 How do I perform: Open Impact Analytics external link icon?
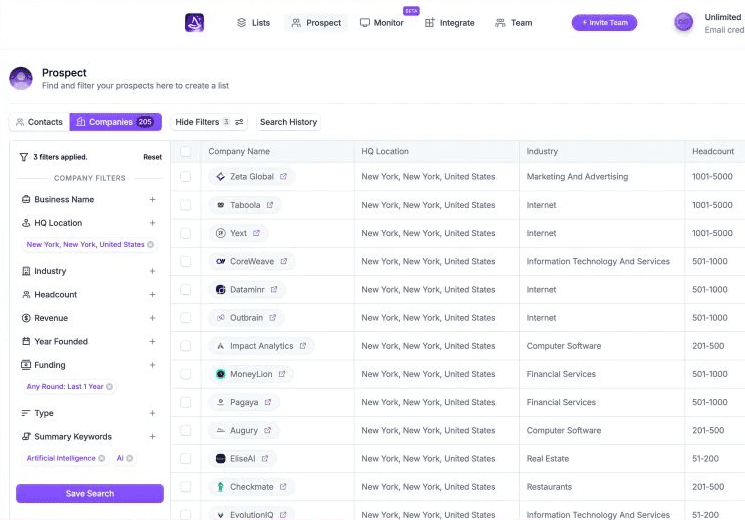click(303, 346)
